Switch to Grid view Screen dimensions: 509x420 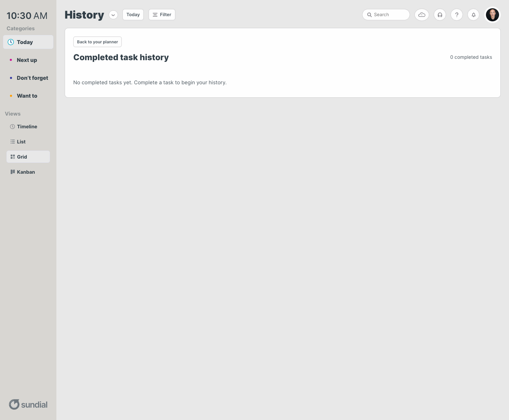pyautogui.click(x=28, y=157)
